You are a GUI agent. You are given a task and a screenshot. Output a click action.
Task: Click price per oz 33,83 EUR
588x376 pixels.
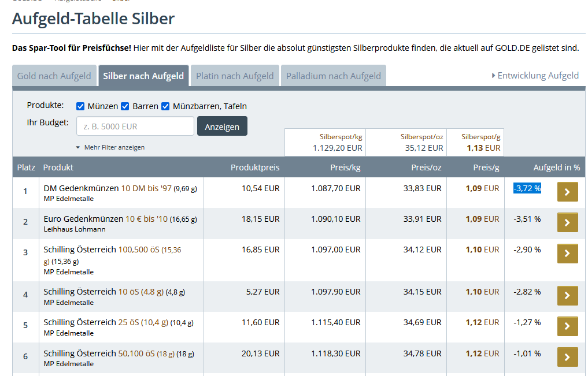pos(422,188)
